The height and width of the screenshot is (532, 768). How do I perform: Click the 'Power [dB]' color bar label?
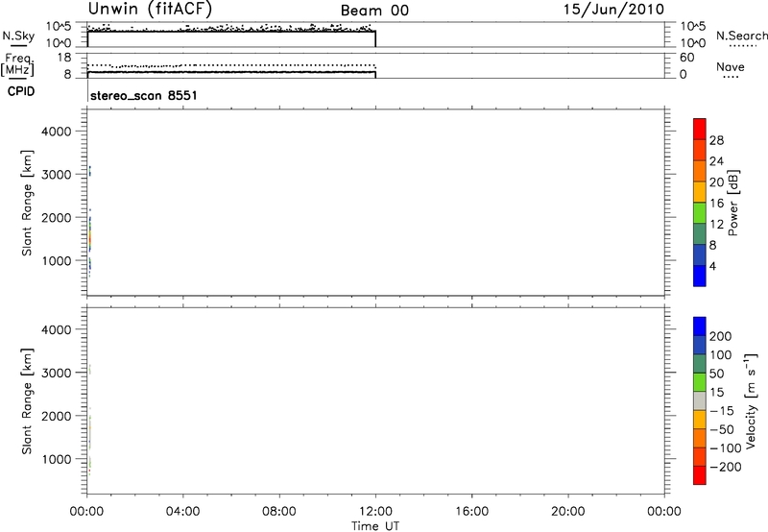(x=733, y=203)
